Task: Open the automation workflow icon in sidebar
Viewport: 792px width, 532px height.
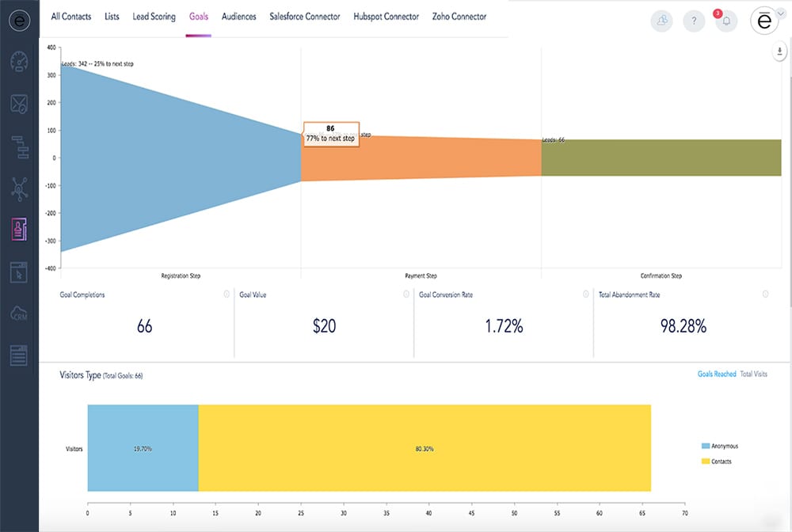Action: 19,146
